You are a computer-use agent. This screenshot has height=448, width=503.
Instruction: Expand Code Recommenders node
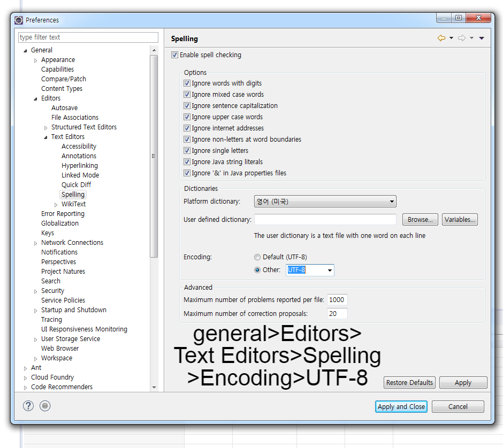(25, 388)
